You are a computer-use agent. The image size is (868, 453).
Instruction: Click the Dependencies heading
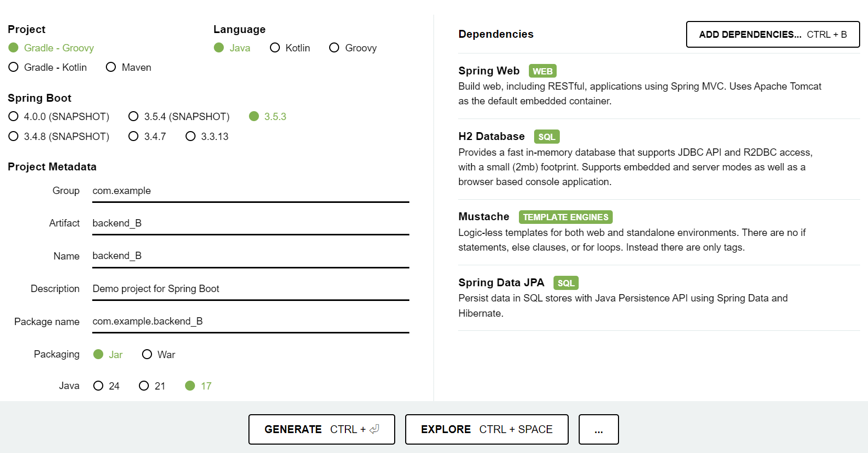coord(496,34)
